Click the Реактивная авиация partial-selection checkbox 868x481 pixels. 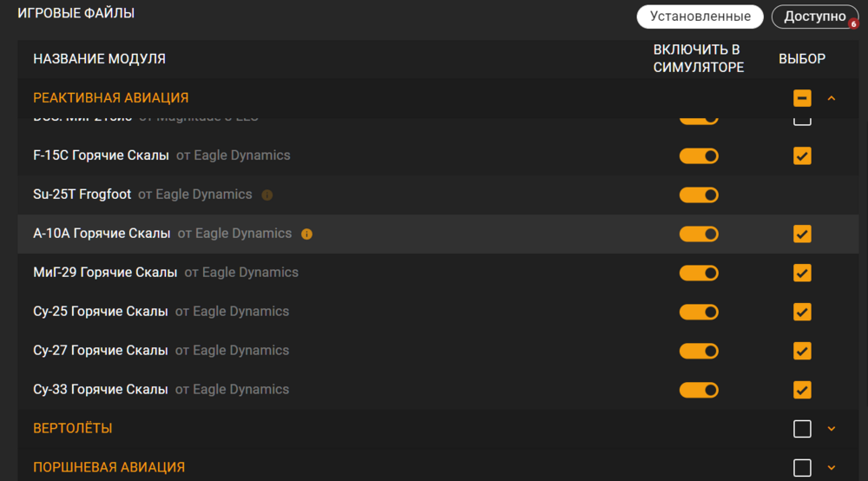(802, 98)
